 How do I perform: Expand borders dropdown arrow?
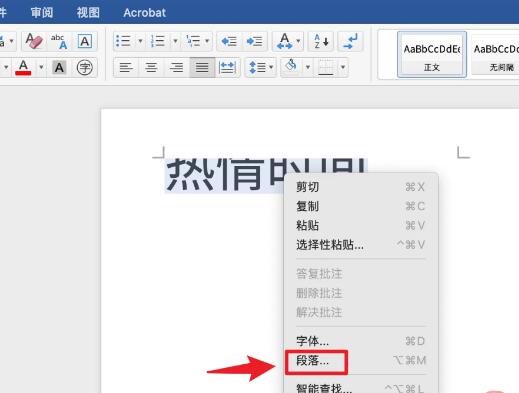[343, 68]
